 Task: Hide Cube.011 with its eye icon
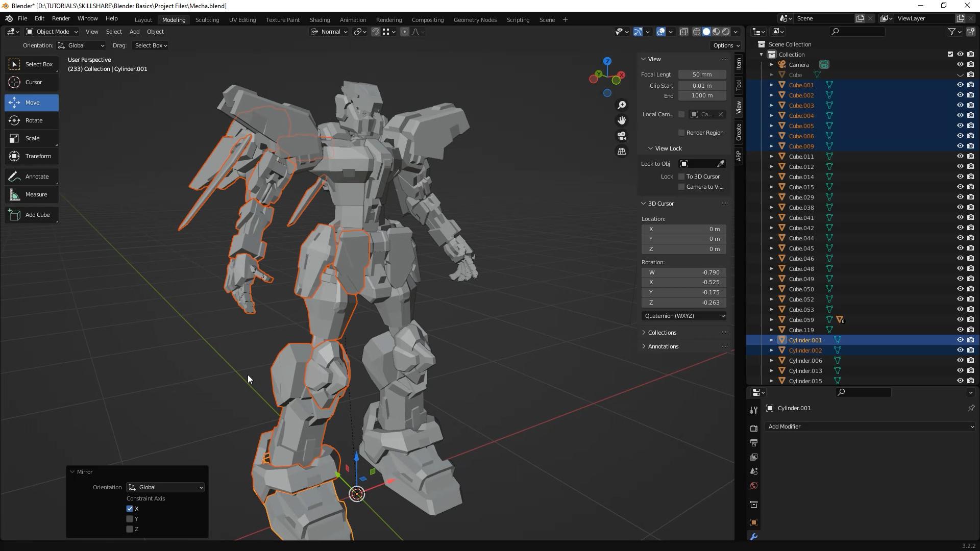pos(960,157)
